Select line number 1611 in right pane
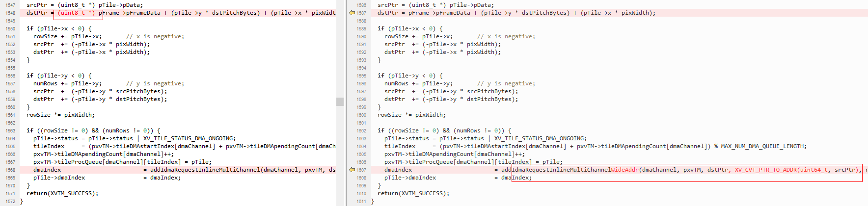 click(361, 202)
